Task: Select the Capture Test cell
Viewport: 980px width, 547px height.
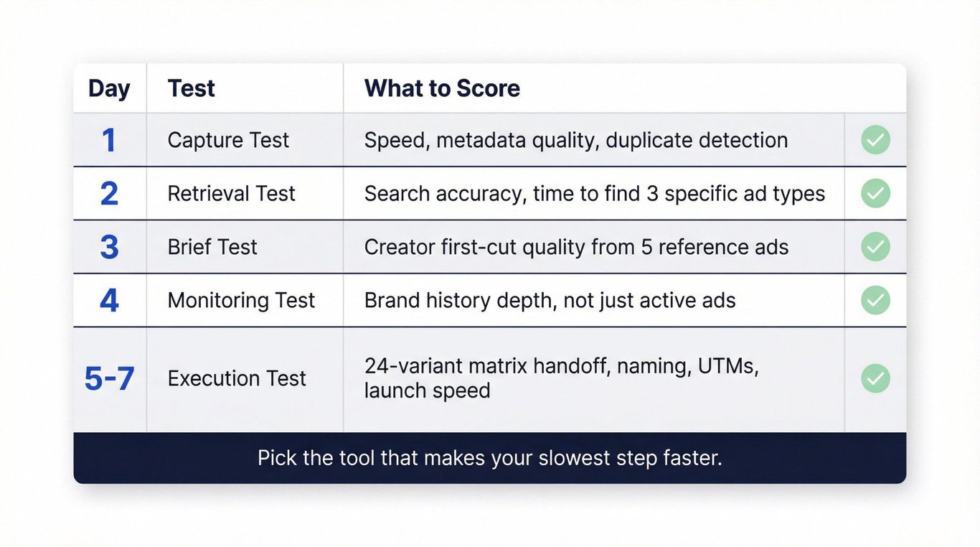Action: tap(228, 140)
